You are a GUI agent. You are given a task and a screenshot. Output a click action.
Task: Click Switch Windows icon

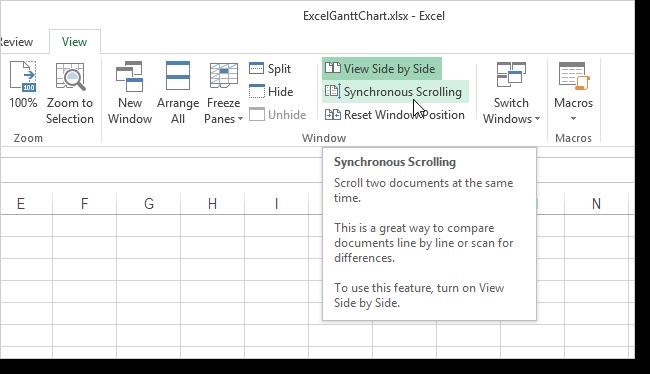[511, 75]
